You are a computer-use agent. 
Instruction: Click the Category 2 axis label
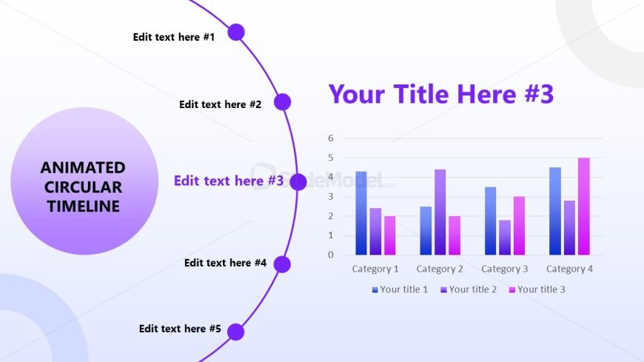[x=440, y=269]
